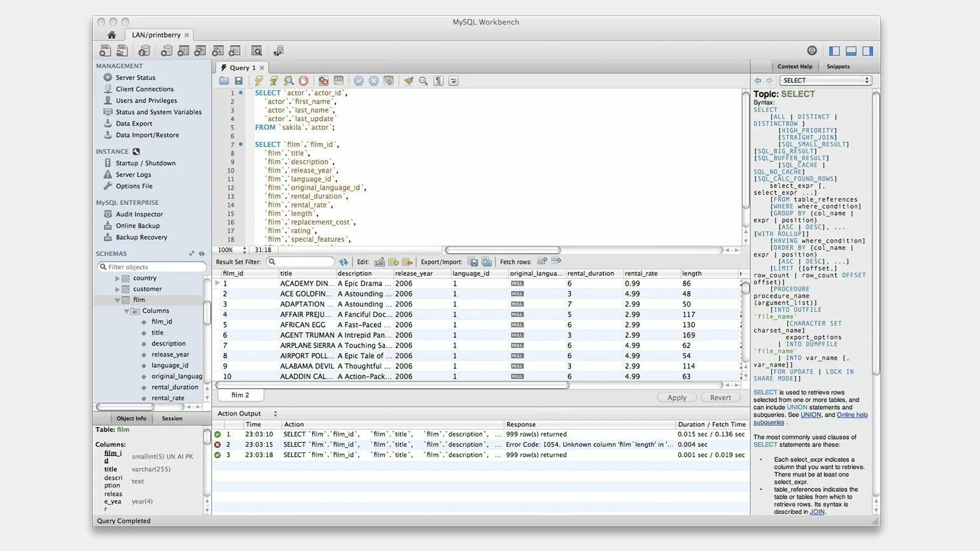Open a SQL script file via the folder icon
This screenshot has width=980, height=551.
pos(224,81)
